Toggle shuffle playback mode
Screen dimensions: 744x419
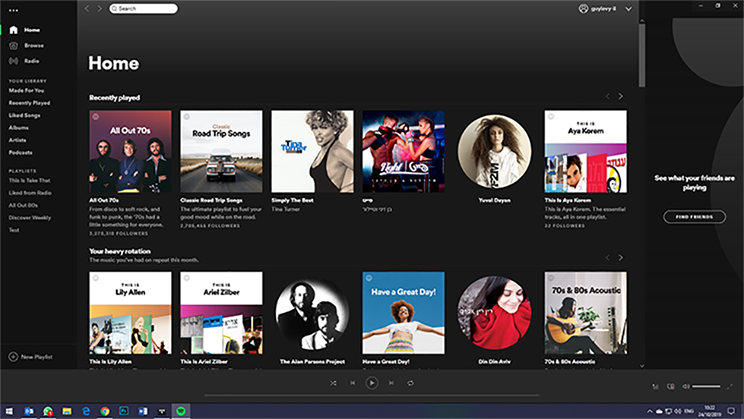click(x=333, y=382)
